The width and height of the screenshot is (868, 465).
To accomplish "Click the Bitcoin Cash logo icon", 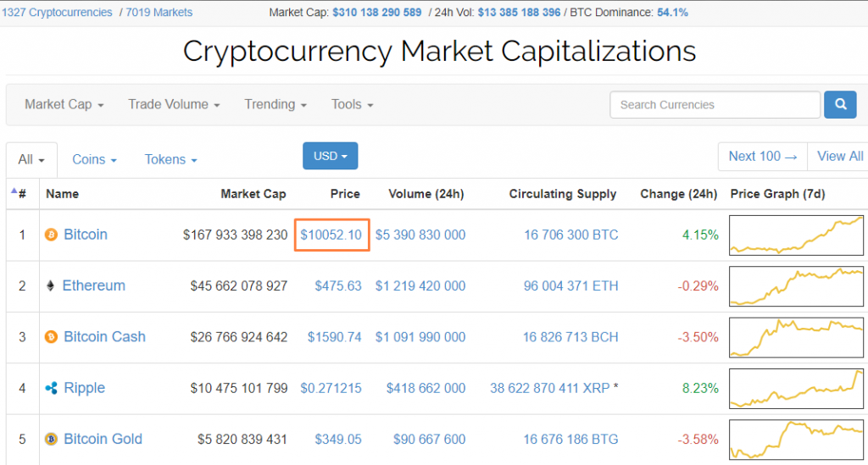I will (51, 337).
